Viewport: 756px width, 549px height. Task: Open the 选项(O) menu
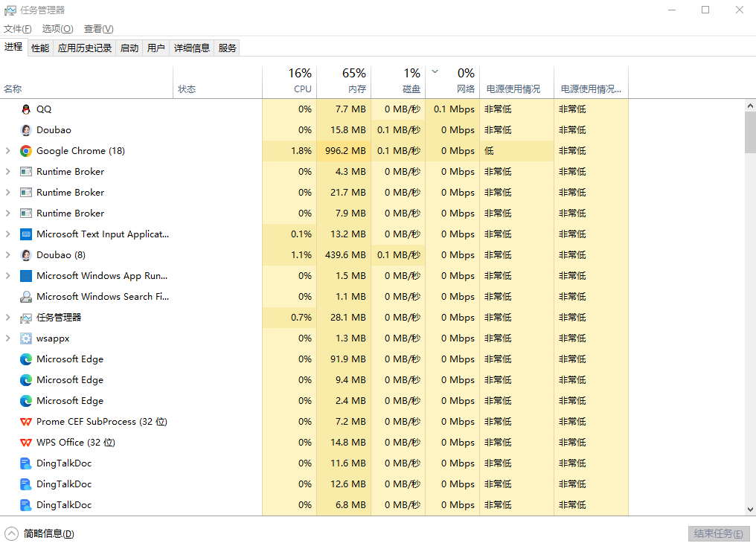point(57,29)
